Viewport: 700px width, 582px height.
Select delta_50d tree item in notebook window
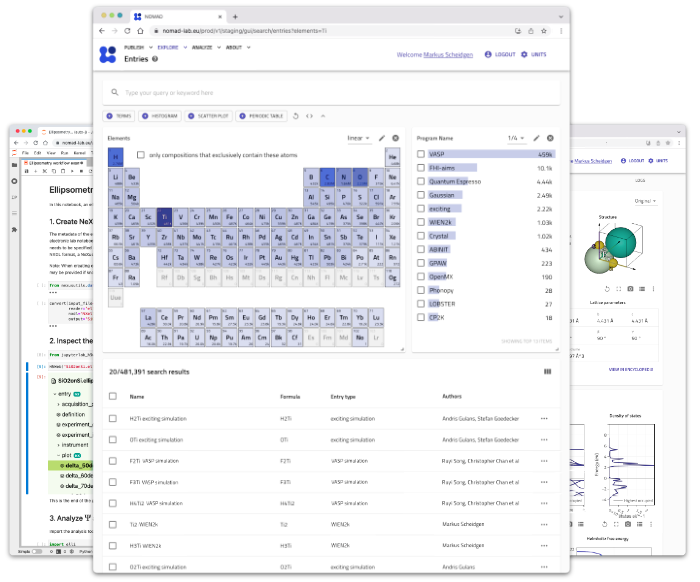tap(71, 466)
